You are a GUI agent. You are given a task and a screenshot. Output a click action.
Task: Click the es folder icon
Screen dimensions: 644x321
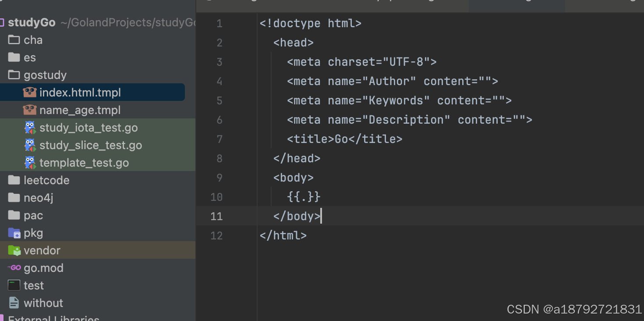pos(14,57)
